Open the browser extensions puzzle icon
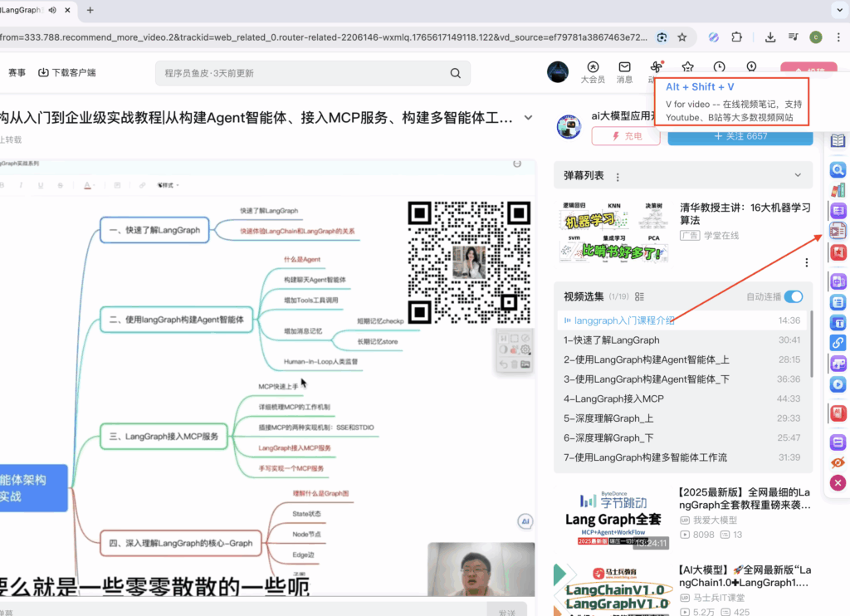850x616 pixels. pos(736,37)
